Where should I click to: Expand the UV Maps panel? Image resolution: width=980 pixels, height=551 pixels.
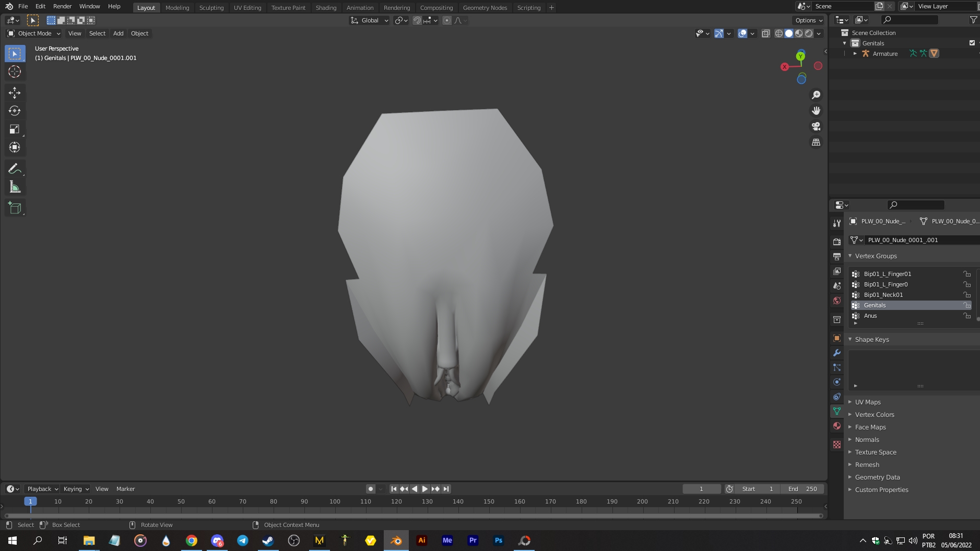[867, 402]
